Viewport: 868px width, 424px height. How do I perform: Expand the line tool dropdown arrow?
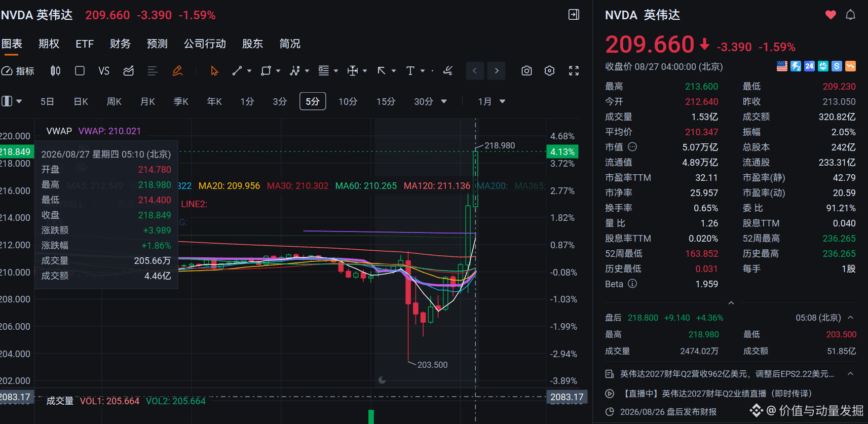point(249,71)
